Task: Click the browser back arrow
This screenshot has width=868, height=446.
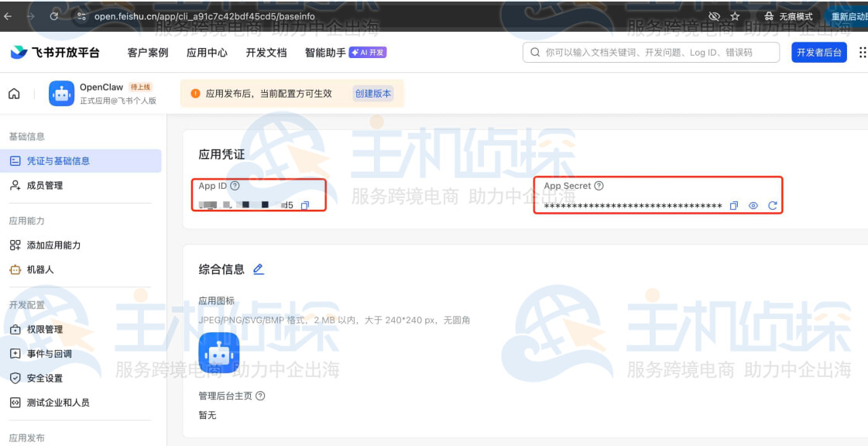Action: (7, 16)
